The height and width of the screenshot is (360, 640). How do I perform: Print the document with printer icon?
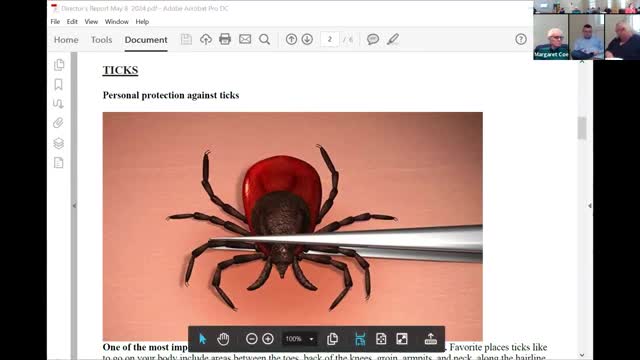225,39
